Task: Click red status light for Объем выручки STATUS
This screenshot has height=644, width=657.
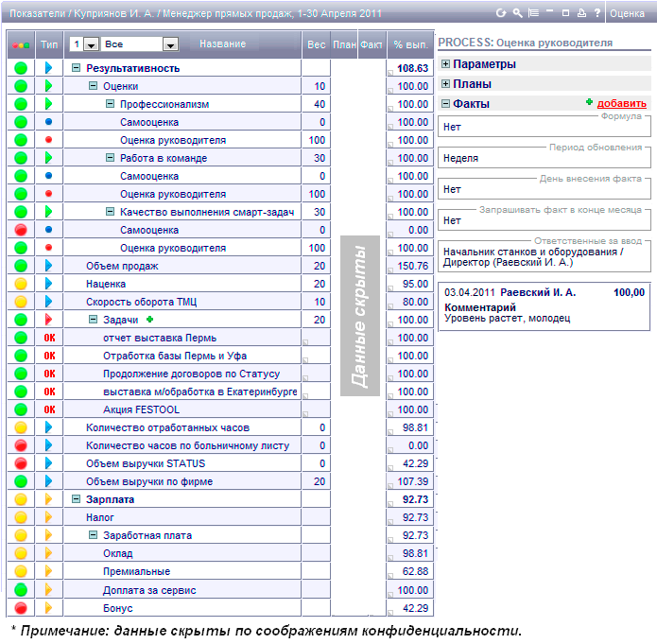Action: pyautogui.click(x=21, y=463)
